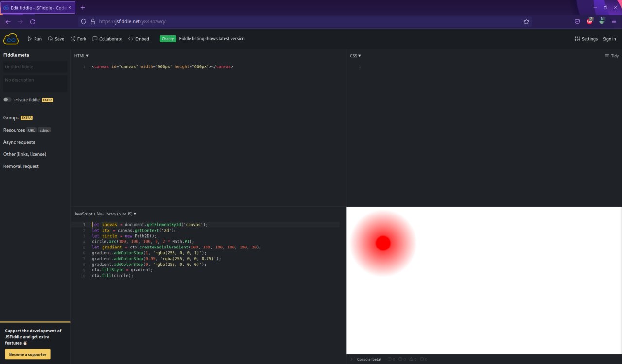Bookmark this page in the browser
Screen dimensions: 622x364
point(526,21)
